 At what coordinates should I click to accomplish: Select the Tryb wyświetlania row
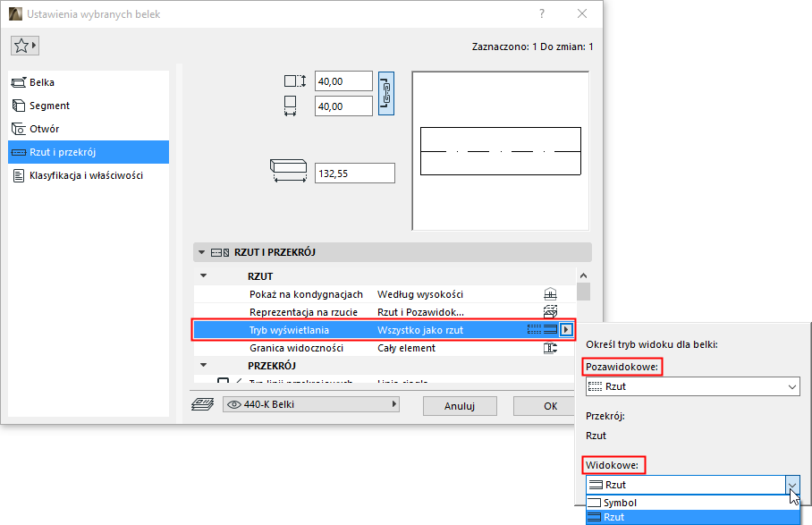(x=385, y=330)
